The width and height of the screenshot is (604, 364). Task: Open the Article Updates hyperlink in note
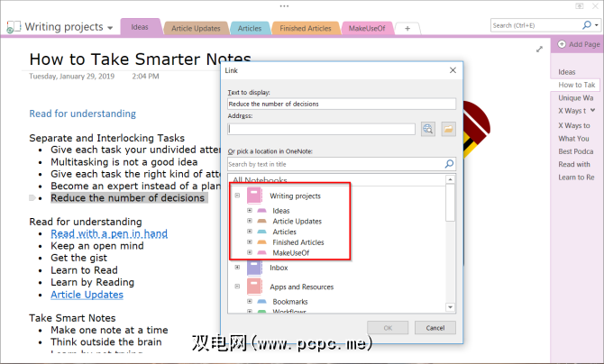pos(87,295)
